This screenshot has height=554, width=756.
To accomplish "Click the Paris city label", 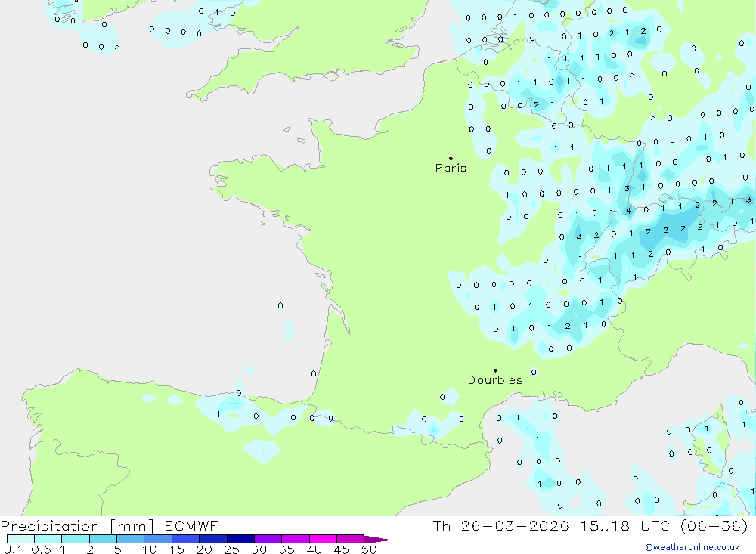I will [451, 168].
